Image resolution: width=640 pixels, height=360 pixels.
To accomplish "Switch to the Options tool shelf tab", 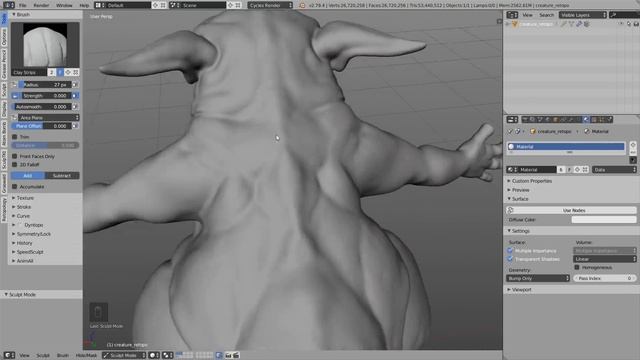I will click(x=4, y=37).
